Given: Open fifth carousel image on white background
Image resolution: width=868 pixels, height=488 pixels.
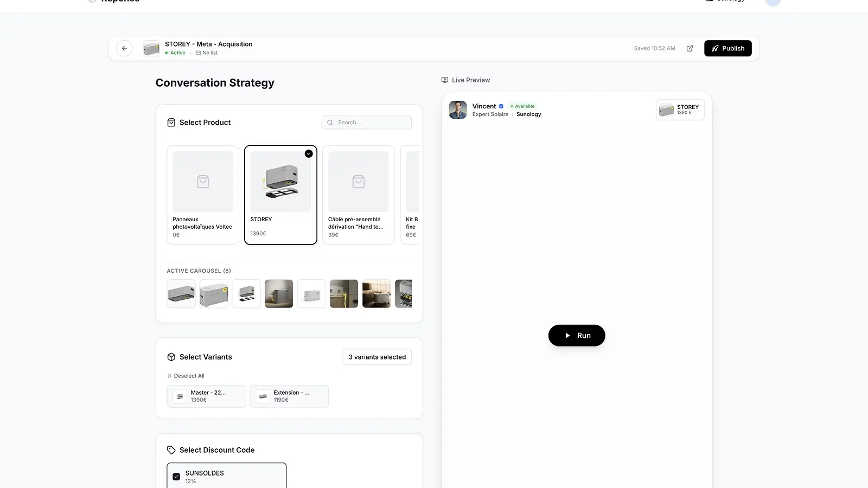Looking at the screenshot, I should coord(311,294).
